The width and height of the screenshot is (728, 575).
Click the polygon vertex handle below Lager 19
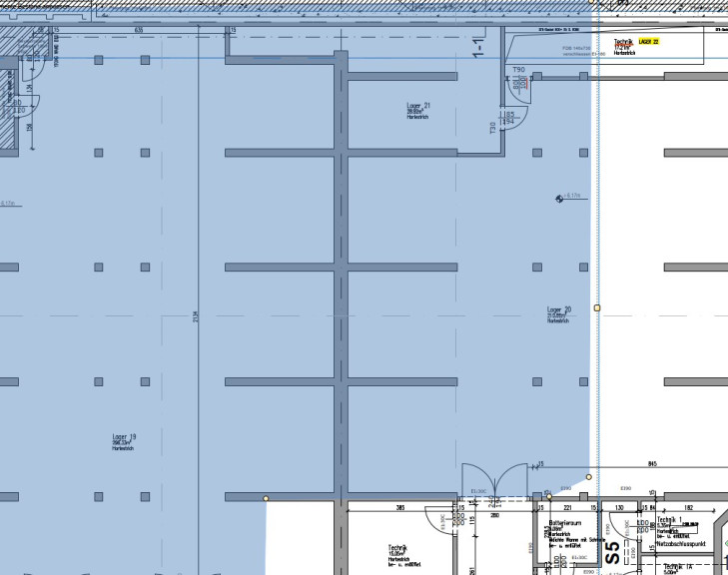click(x=266, y=498)
